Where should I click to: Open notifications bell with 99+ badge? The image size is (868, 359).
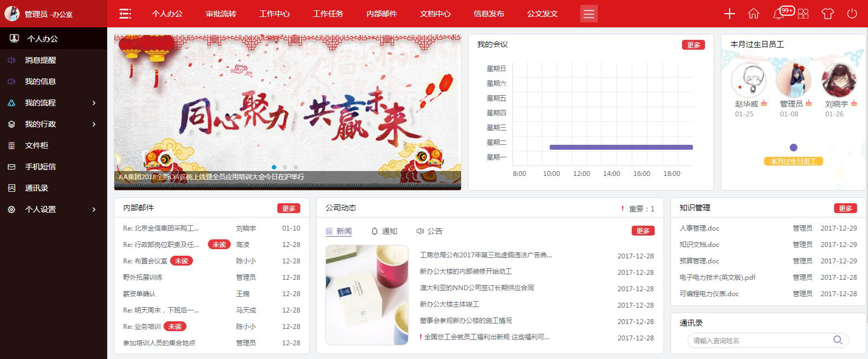pyautogui.click(x=778, y=14)
